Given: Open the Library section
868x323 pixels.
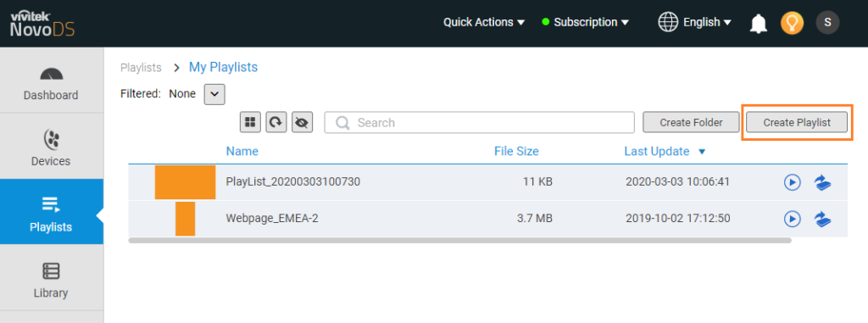Looking at the screenshot, I should [x=51, y=277].
